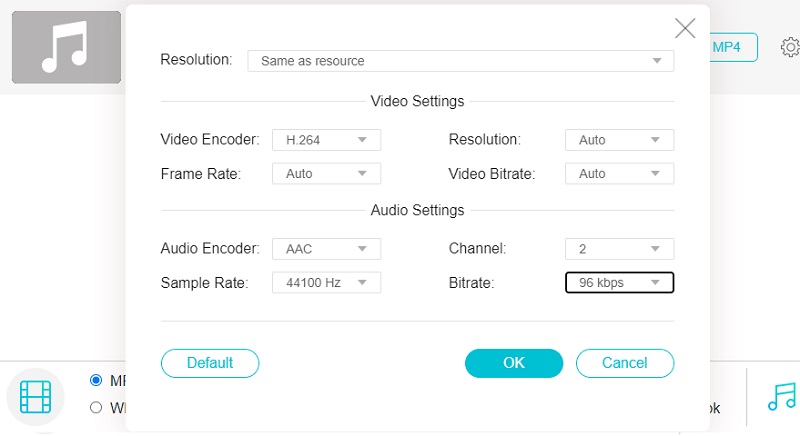Open the Sample Rate 44100 Hz dropdown
This screenshot has height=436, width=800.
click(x=326, y=283)
